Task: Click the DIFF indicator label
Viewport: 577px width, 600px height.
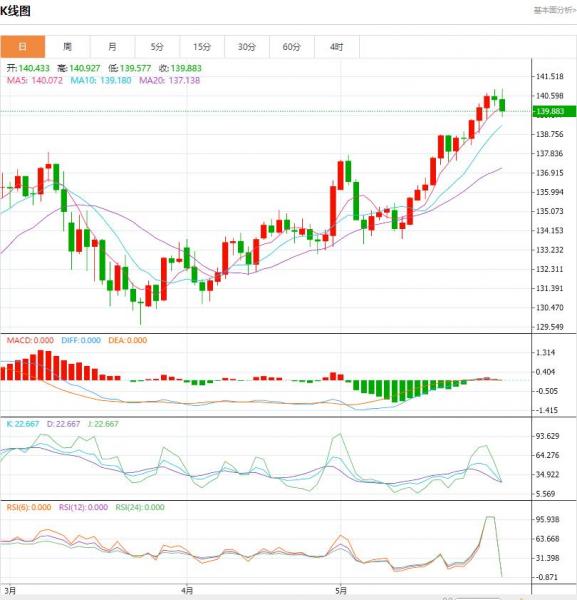Action: tap(81, 340)
